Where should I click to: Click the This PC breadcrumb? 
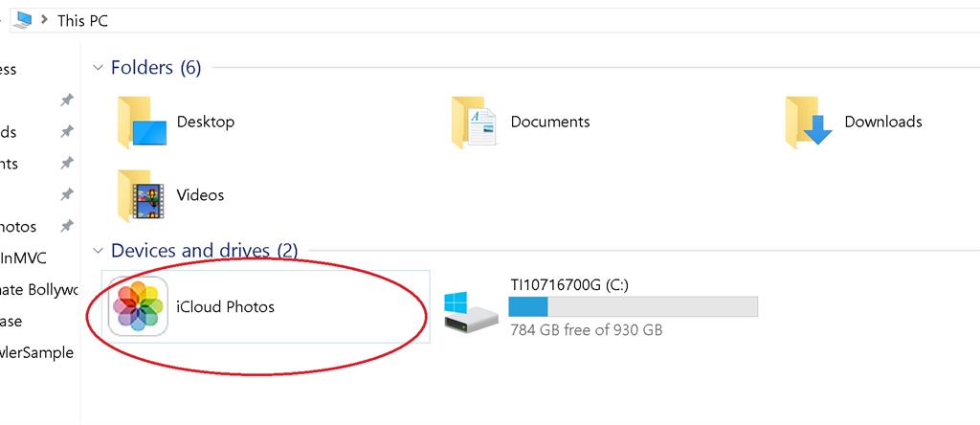click(x=82, y=20)
